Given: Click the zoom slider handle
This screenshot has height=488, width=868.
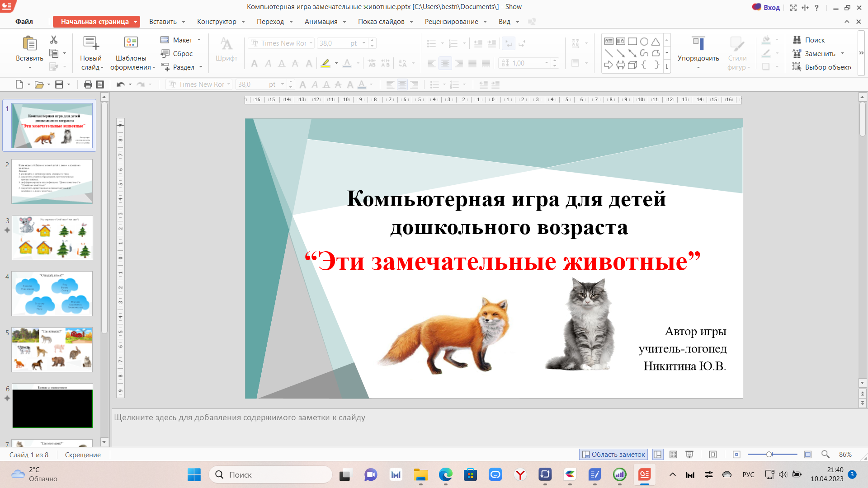Looking at the screenshot, I should [769, 455].
